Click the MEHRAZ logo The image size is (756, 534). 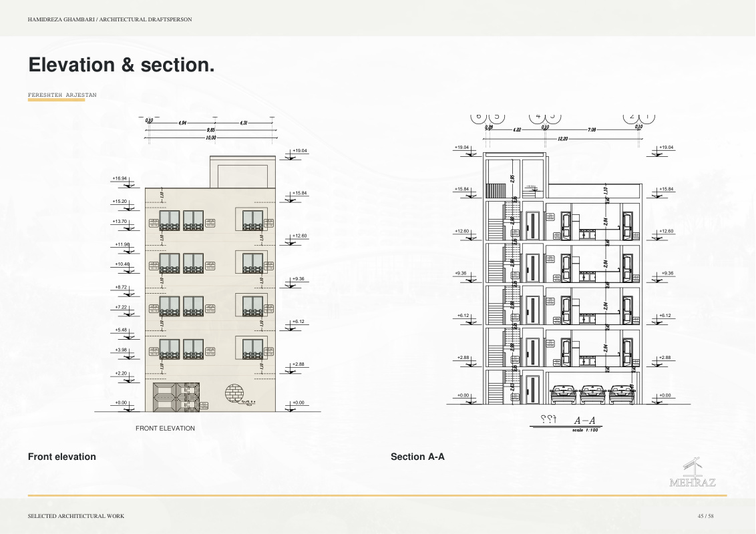click(x=693, y=472)
